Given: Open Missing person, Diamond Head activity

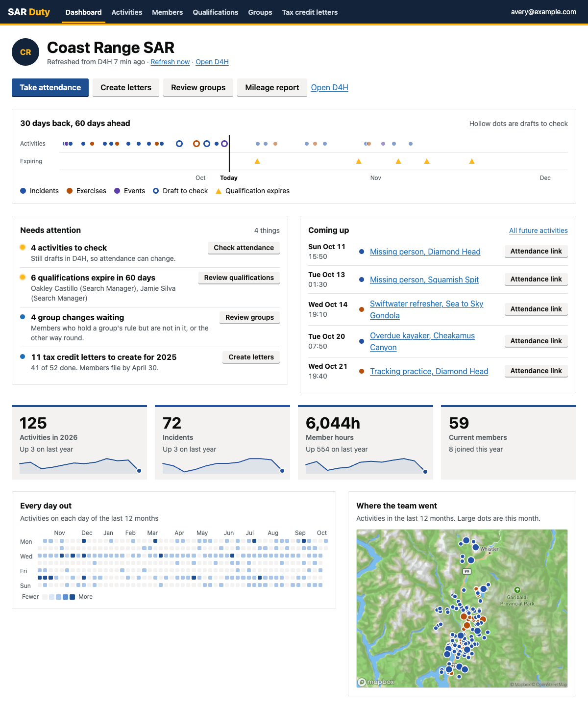Looking at the screenshot, I should [x=425, y=252].
